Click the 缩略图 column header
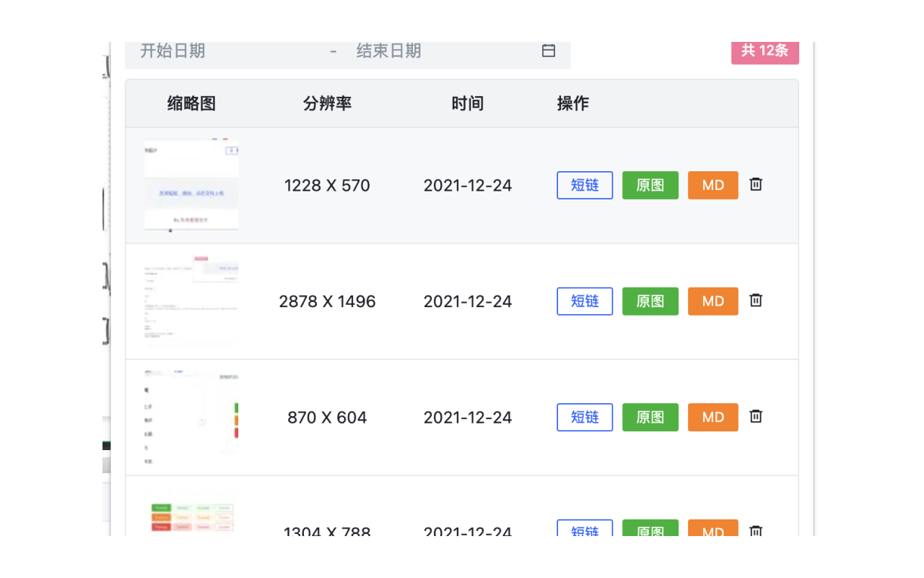 pyautogui.click(x=191, y=103)
